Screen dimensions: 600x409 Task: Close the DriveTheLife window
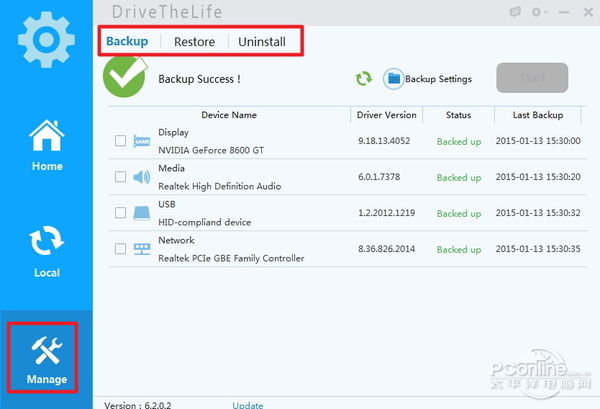589,12
